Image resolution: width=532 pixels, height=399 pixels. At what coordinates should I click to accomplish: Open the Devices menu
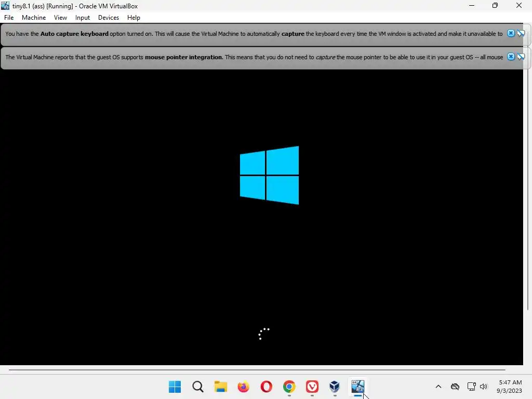coord(109,18)
